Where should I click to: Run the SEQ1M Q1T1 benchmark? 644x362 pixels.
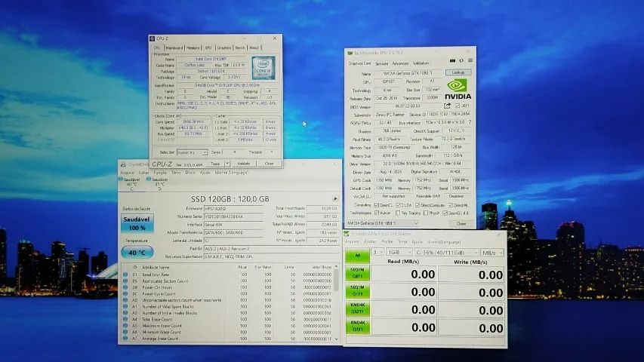pos(357,291)
